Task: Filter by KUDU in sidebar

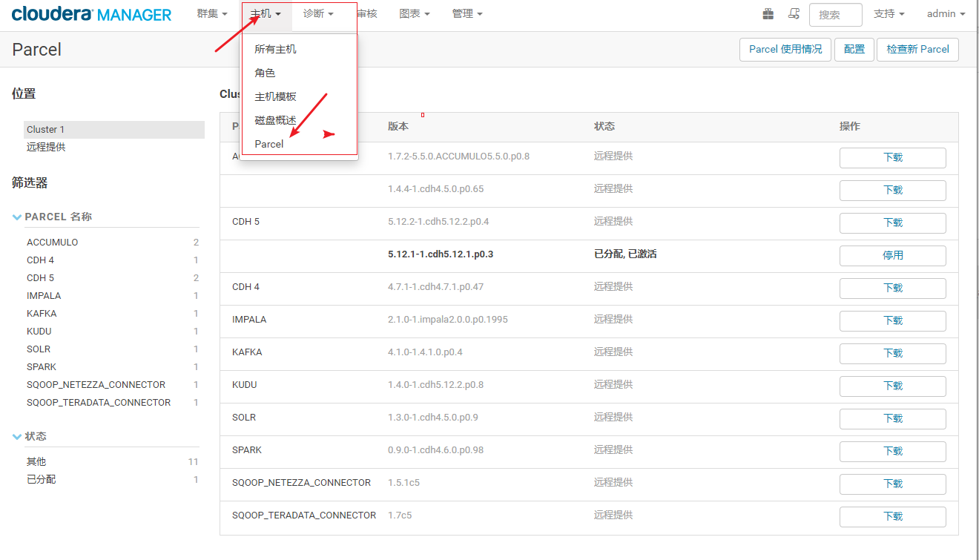Action: click(39, 331)
